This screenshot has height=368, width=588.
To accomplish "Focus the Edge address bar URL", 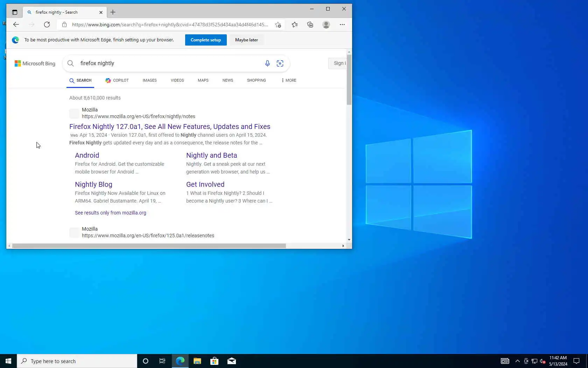I will (x=170, y=25).
